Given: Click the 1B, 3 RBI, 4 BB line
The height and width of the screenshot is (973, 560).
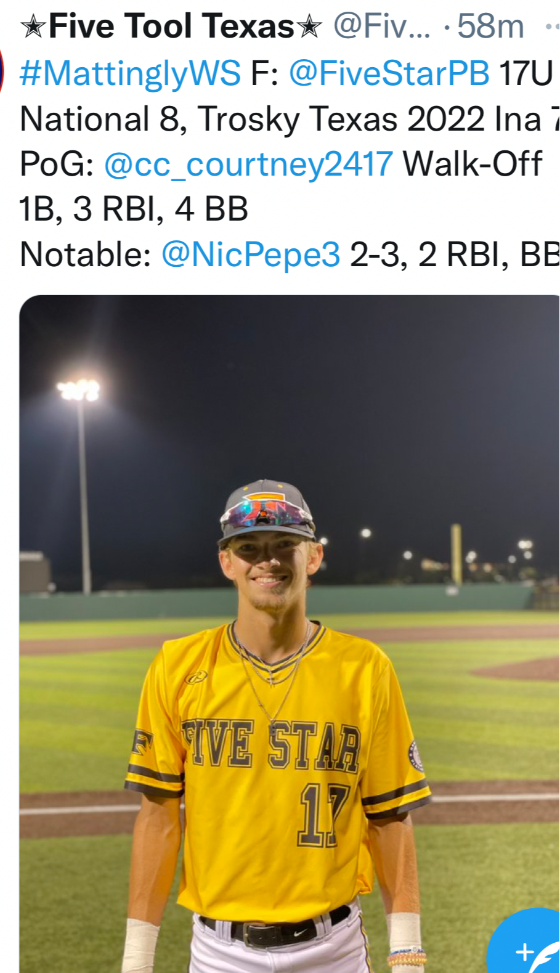Looking at the screenshot, I should click(x=134, y=209).
